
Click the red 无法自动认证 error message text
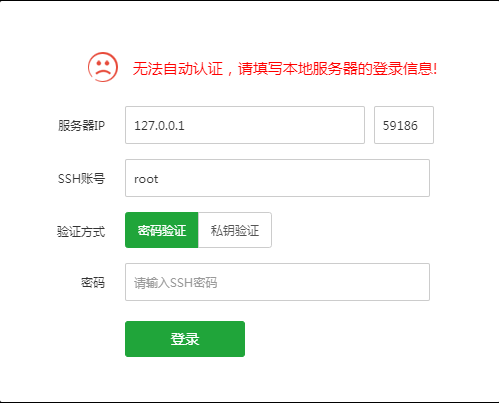click(178, 69)
